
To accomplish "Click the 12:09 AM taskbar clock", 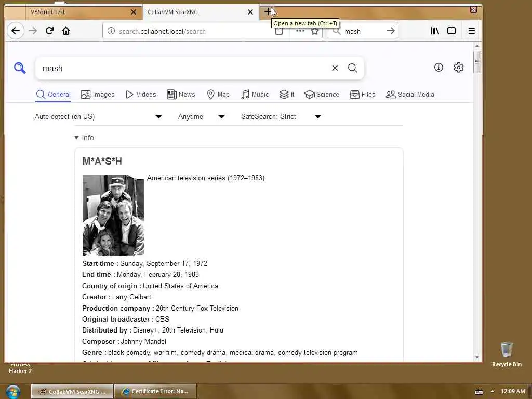I will tap(513, 392).
